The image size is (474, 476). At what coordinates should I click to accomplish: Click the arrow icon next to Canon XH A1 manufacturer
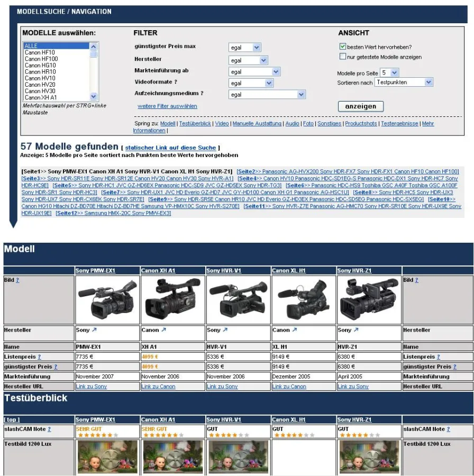[163, 330]
